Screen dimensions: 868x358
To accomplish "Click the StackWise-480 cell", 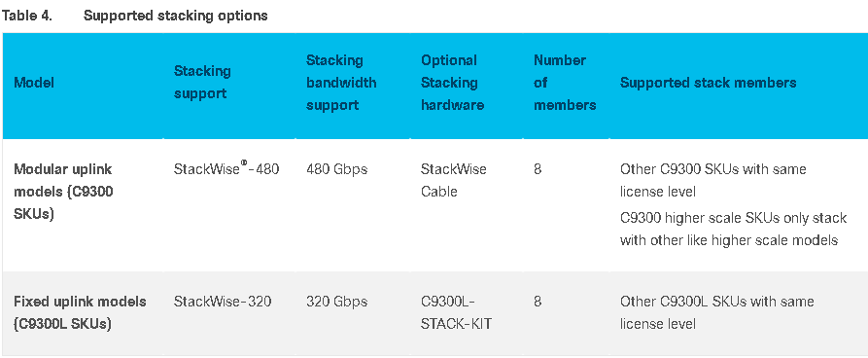I will click(226, 169).
